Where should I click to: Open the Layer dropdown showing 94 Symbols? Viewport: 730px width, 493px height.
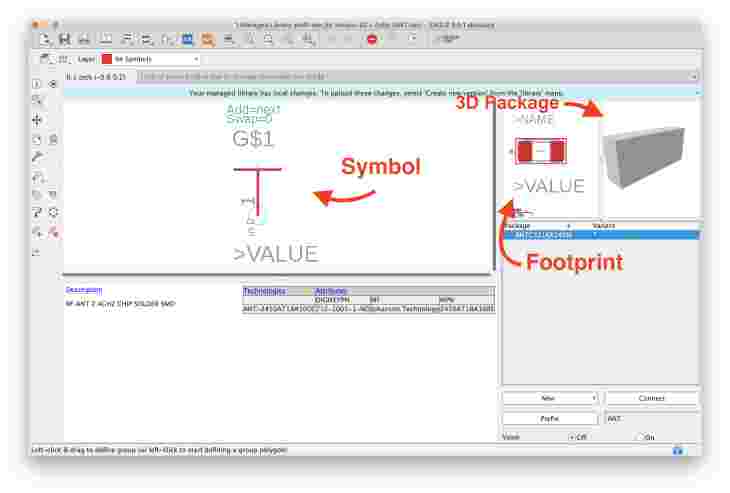pos(151,59)
